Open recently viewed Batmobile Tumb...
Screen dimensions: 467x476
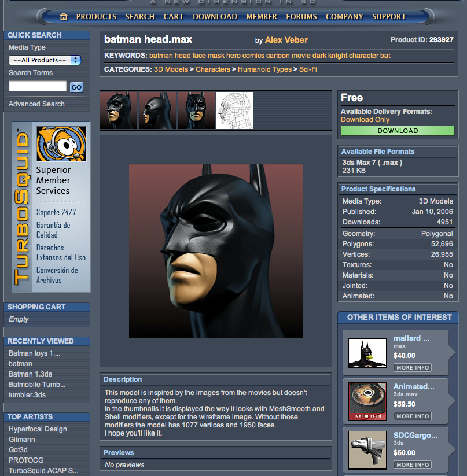(37, 384)
